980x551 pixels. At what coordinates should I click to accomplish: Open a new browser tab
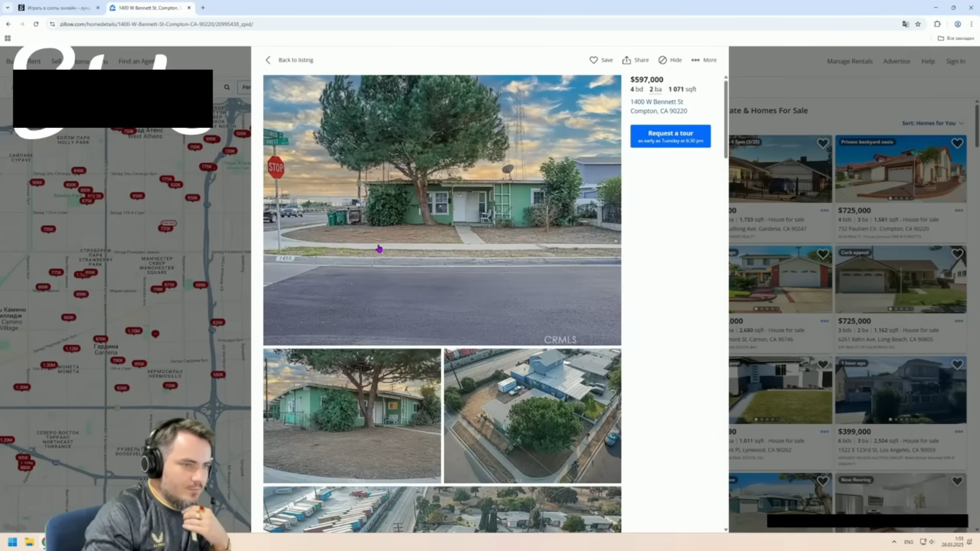point(203,8)
